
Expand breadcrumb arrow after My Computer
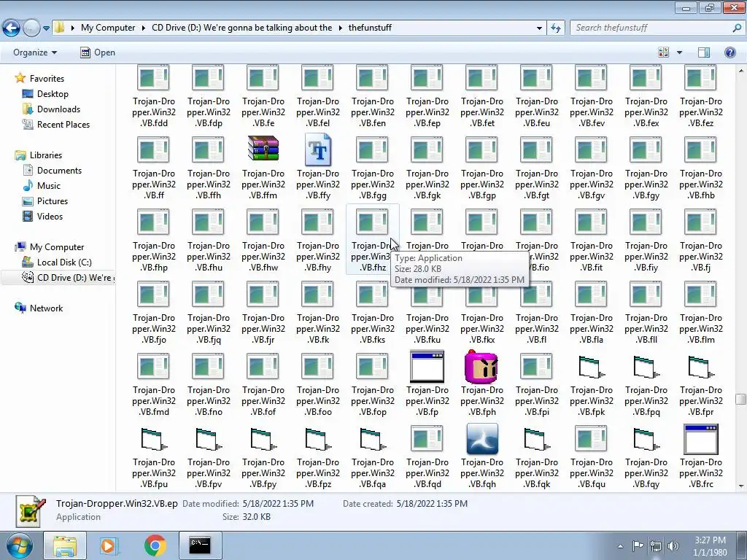(143, 28)
